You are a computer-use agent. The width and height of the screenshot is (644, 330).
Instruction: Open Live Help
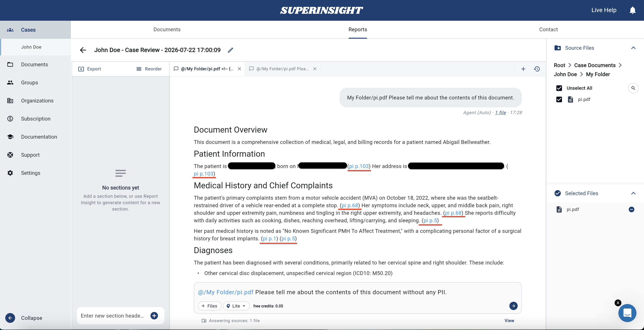pyautogui.click(x=604, y=10)
